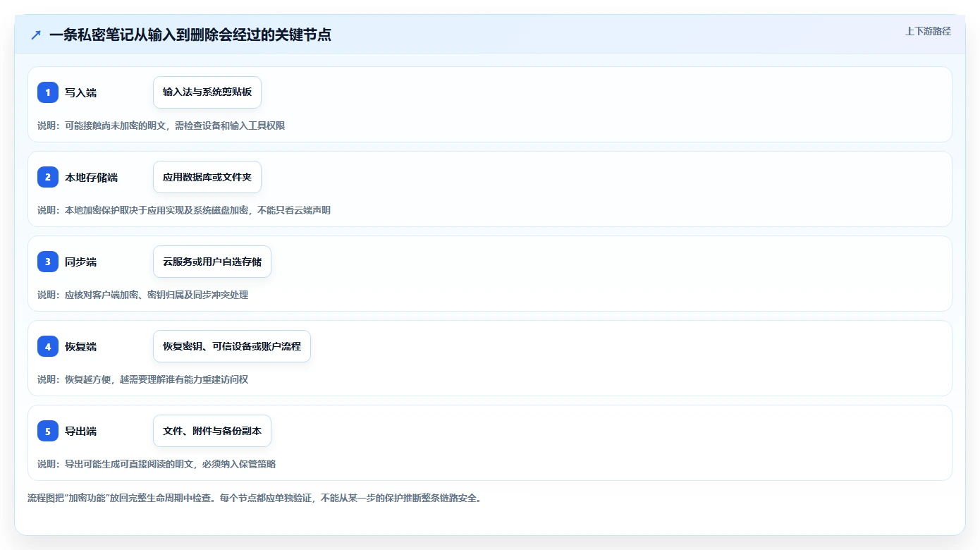Click the 恢复端 step label

81,346
